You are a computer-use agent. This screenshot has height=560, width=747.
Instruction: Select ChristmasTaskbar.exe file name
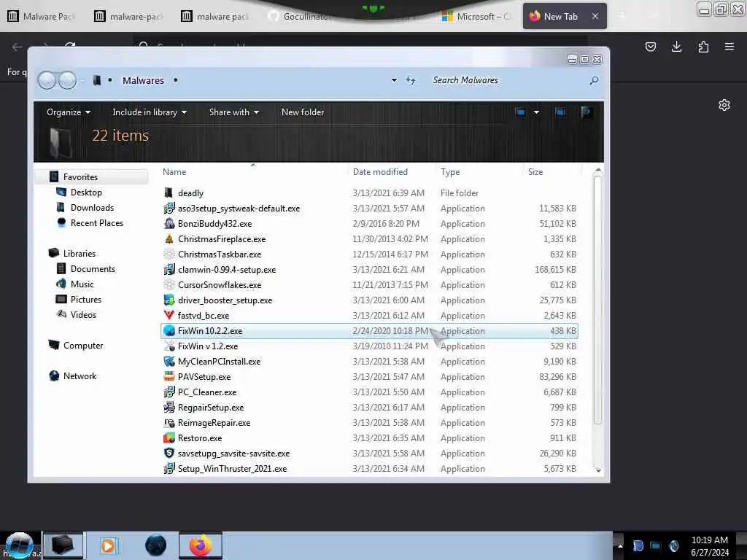pos(220,254)
